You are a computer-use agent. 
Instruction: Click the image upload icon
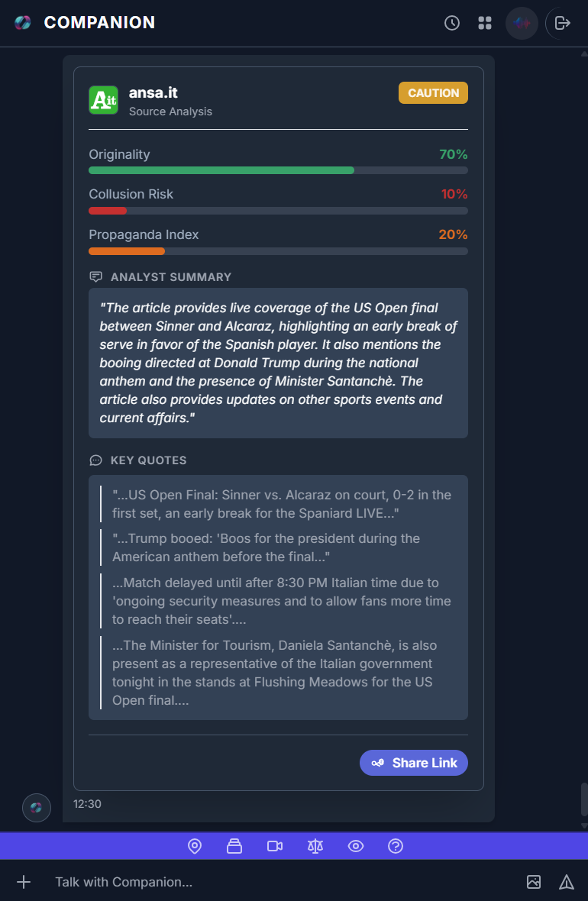(x=534, y=882)
